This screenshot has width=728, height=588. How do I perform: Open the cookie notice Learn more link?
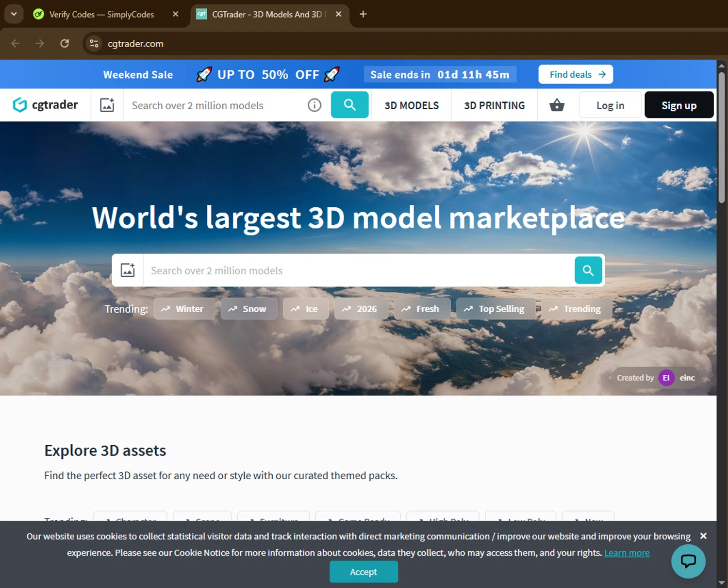click(x=627, y=553)
